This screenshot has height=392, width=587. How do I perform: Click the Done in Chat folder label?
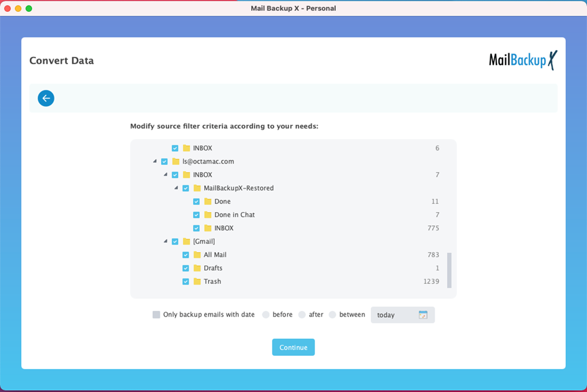[234, 215]
